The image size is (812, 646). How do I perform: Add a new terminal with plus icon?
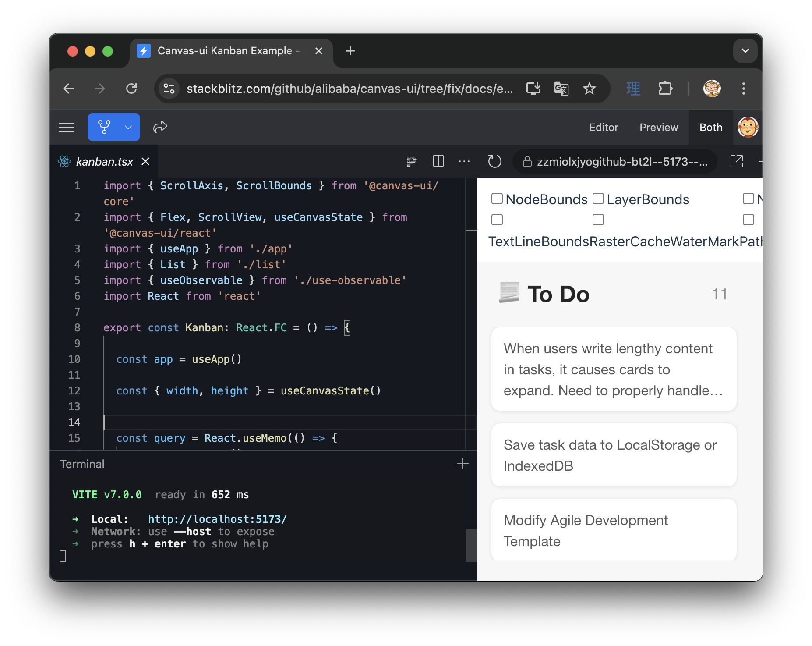pyautogui.click(x=463, y=464)
